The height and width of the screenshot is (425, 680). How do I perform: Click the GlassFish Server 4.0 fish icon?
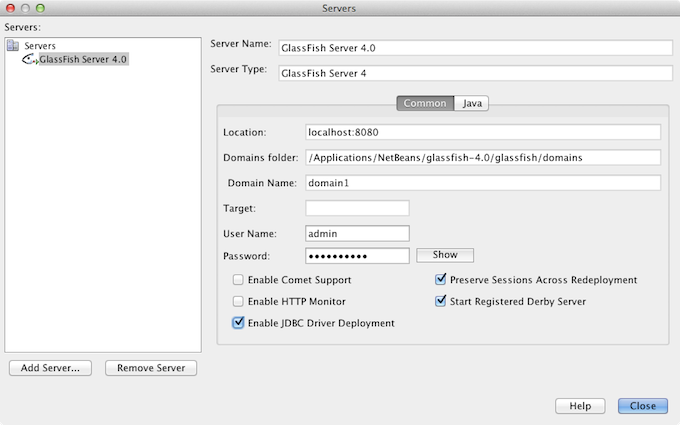click(29, 60)
